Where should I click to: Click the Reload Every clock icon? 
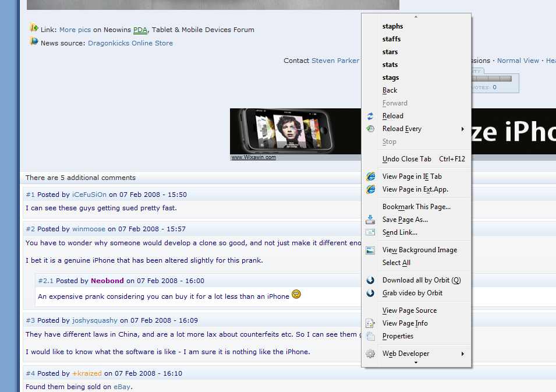370,129
